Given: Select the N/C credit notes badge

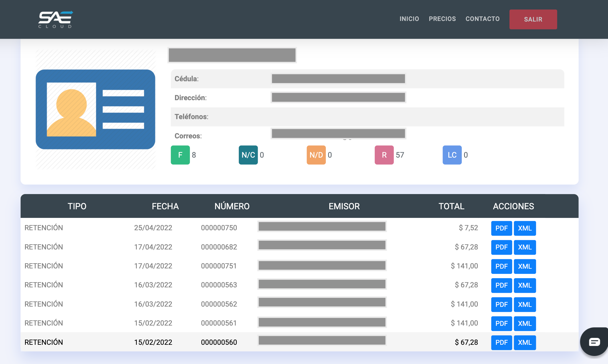Looking at the screenshot, I should click(248, 155).
